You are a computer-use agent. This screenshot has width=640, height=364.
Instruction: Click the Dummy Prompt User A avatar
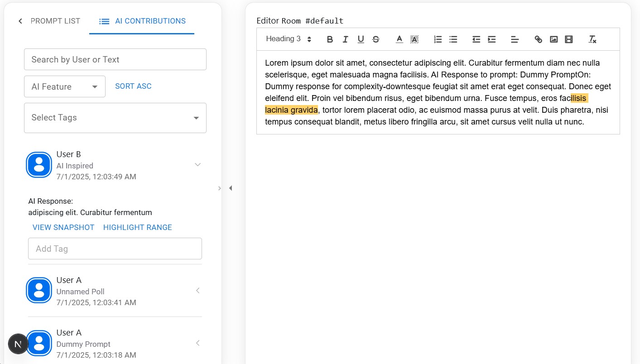(39, 343)
